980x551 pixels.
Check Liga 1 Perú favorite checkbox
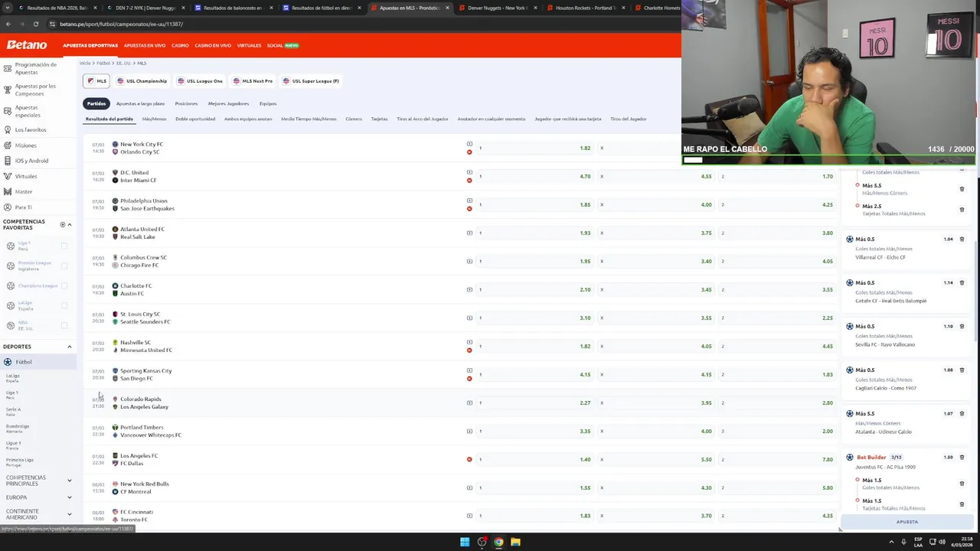click(x=64, y=246)
